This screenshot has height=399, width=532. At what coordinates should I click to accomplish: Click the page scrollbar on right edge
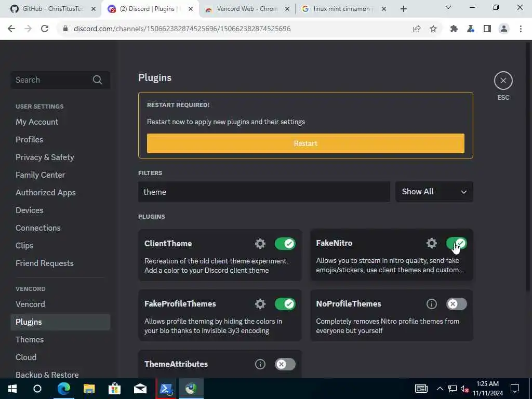[528, 166]
